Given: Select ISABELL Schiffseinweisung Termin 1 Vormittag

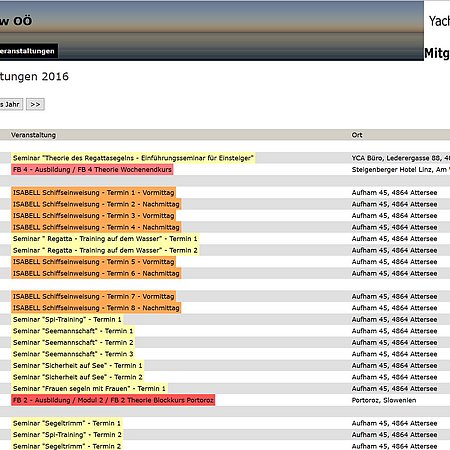Looking at the screenshot, I should [93, 193].
